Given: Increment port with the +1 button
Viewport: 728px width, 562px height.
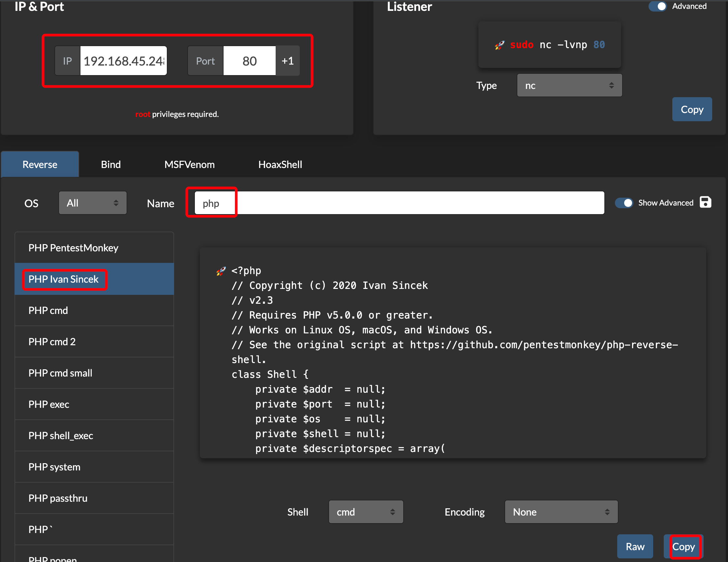Looking at the screenshot, I should 288,61.
